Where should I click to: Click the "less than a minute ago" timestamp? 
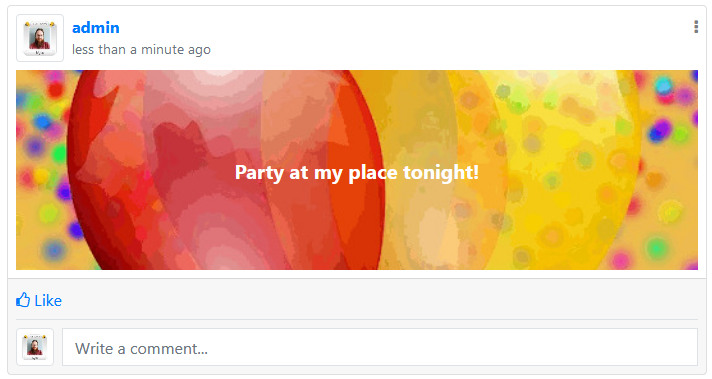pyautogui.click(x=141, y=49)
